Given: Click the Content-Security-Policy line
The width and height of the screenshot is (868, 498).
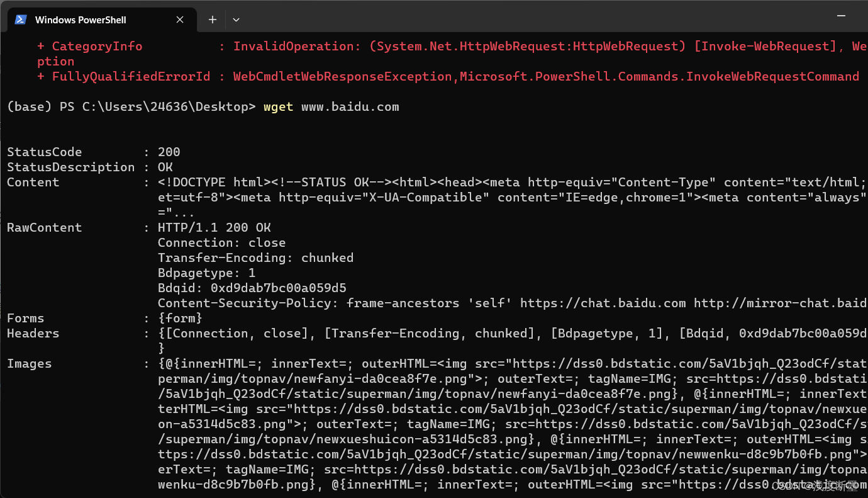Looking at the screenshot, I should 513,303.
